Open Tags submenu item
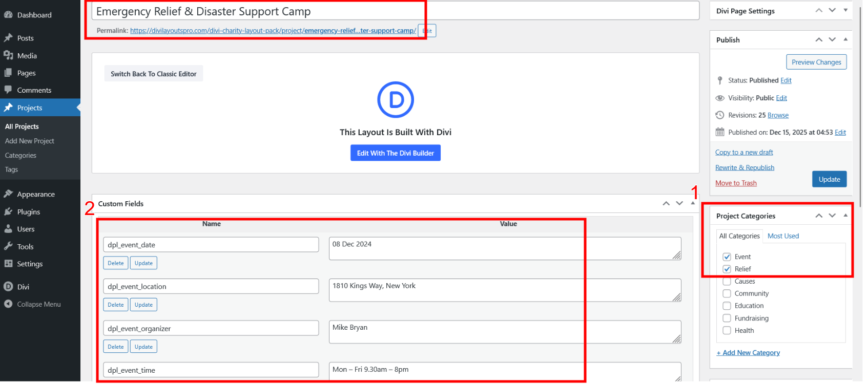Screen dimensions: 868x384 11,169
